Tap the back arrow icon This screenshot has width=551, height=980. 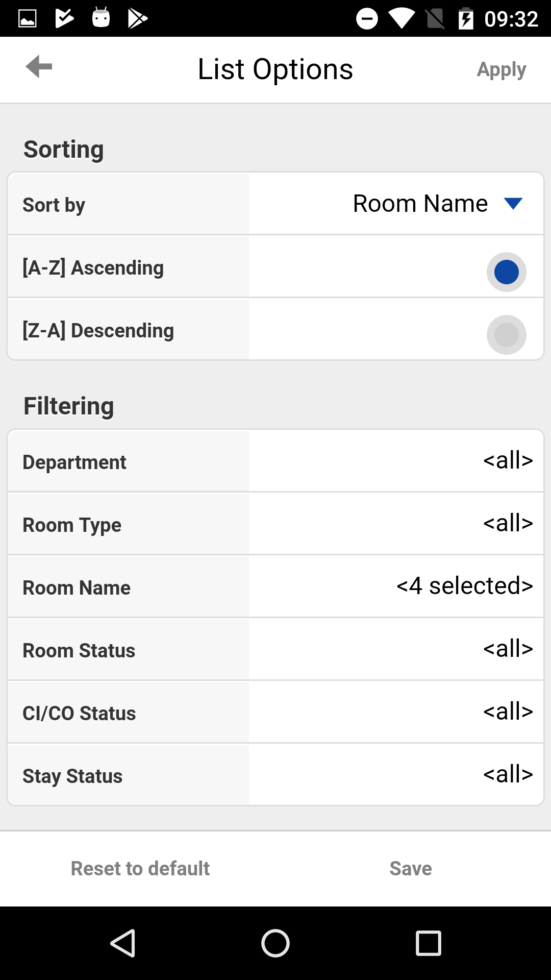click(39, 67)
